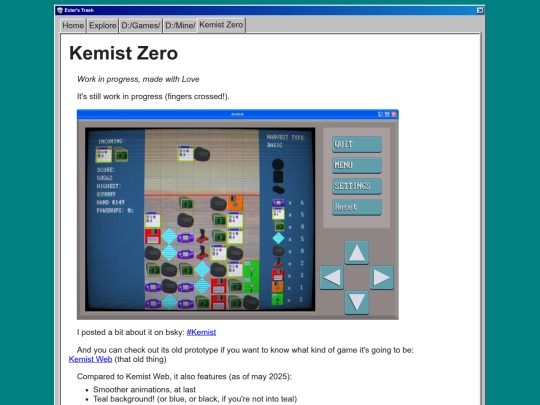The height and width of the screenshot is (405, 540).
Task: Click the falling window tile piece
Action: coord(186,154)
